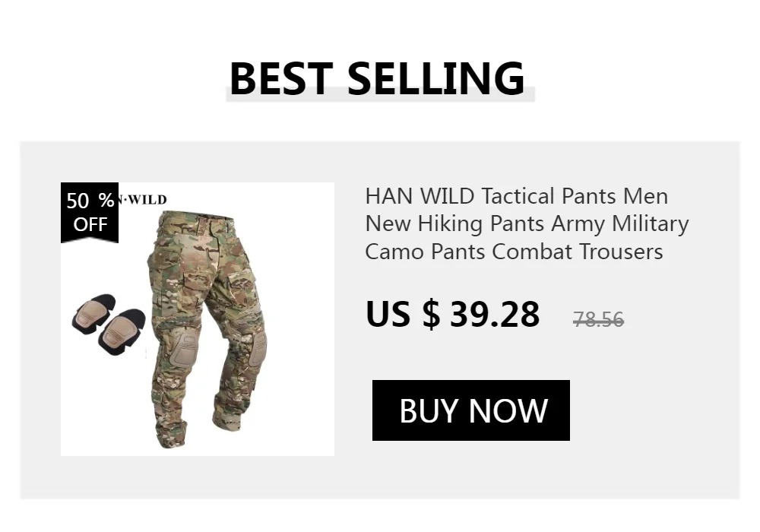Image resolution: width=760 pixels, height=532 pixels.
Task: Click the 50% OFF discount badge
Action: click(90, 212)
